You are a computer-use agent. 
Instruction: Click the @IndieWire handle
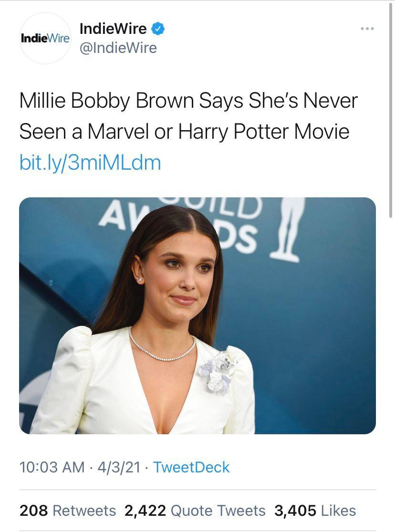click(118, 48)
